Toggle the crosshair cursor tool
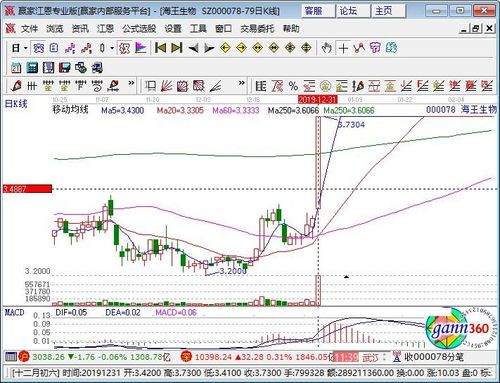This screenshot has width=500, height=383. (343, 48)
